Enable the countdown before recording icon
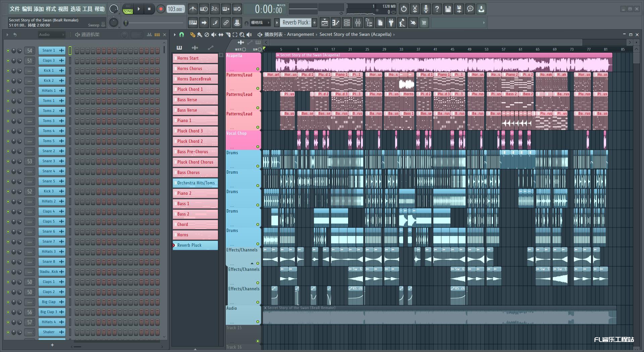644x352 pixels. click(x=215, y=9)
